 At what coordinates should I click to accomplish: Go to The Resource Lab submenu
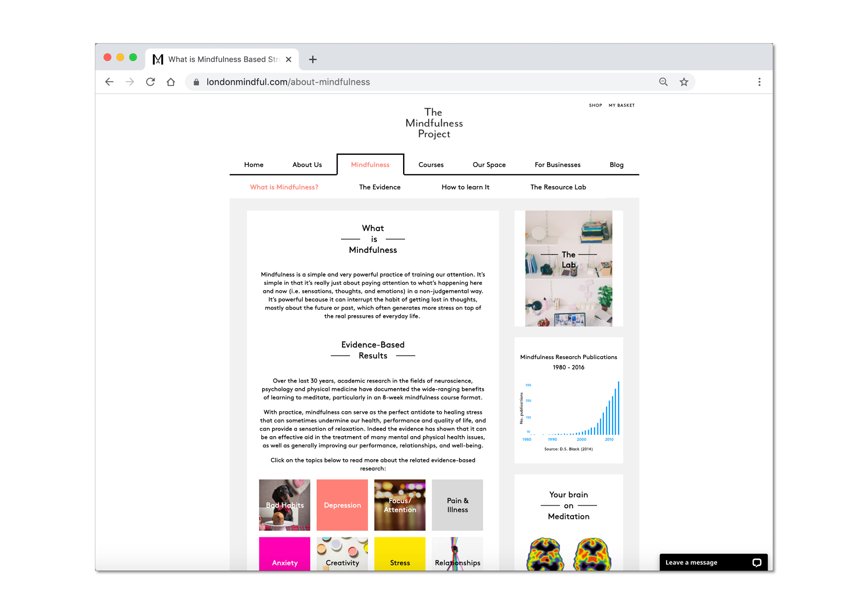pyautogui.click(x=558, y=187)
